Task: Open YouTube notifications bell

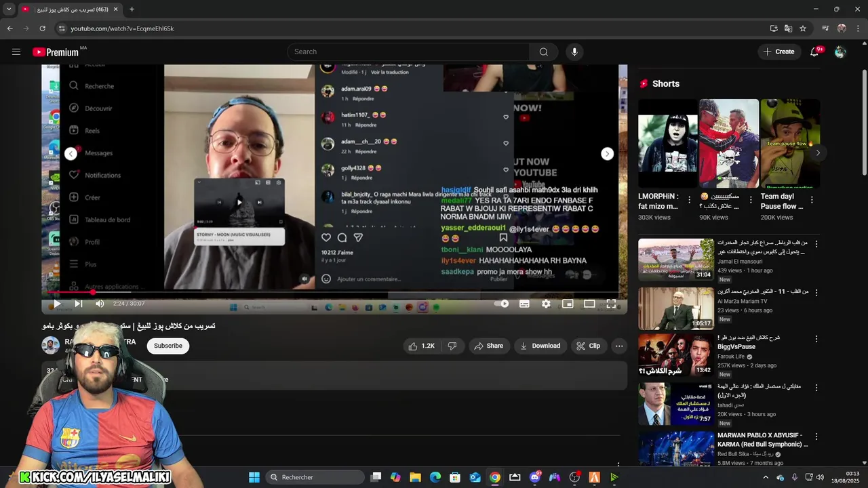Action: (x=815, y=52)
